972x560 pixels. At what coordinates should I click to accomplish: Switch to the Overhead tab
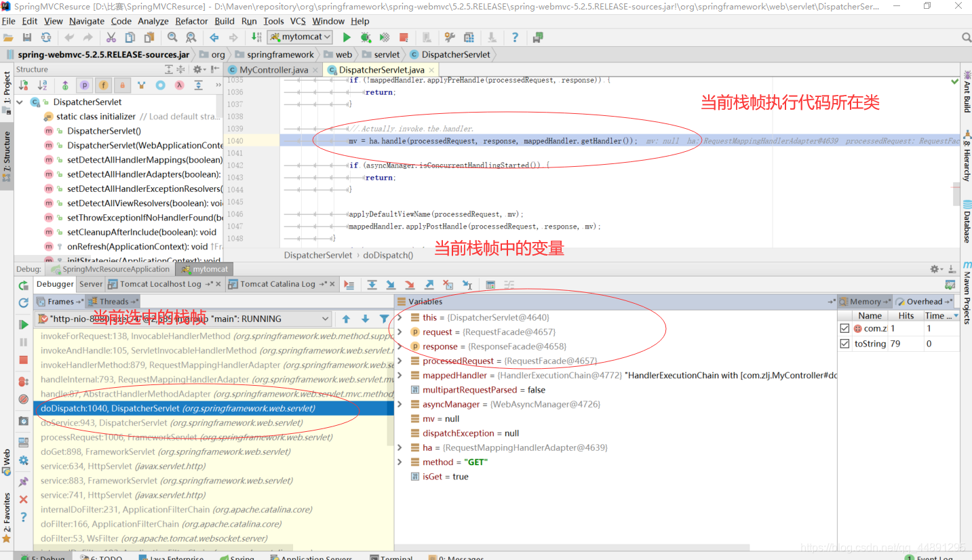(924, 302)
